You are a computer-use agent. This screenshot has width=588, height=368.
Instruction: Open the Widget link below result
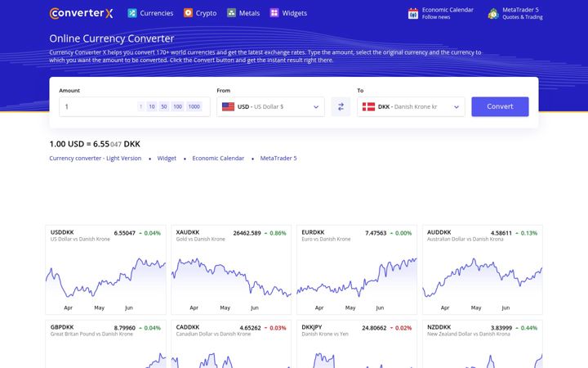pos(167,158)
